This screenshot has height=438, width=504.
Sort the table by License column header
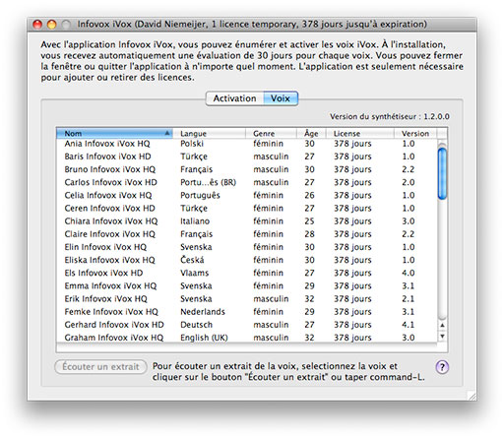(x=359, y=133)
